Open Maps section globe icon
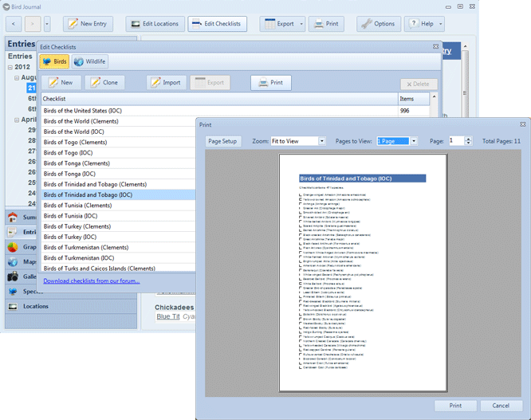This screenshot has height=420, width=531. click(x=13, y=262)
